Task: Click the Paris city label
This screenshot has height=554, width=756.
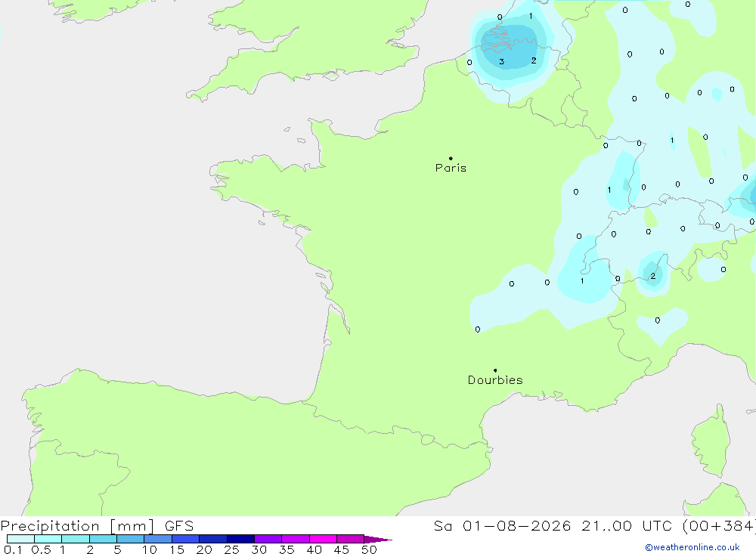Action: point(451,168)
